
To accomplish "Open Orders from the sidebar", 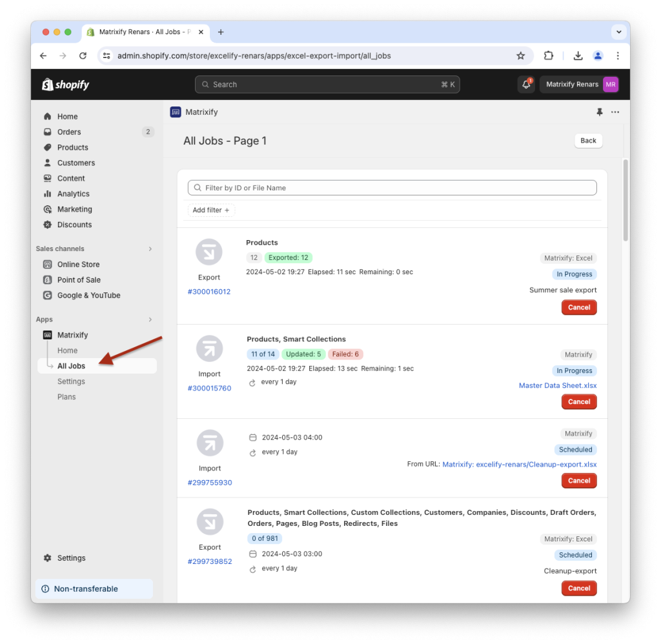I will click(68, 132).
